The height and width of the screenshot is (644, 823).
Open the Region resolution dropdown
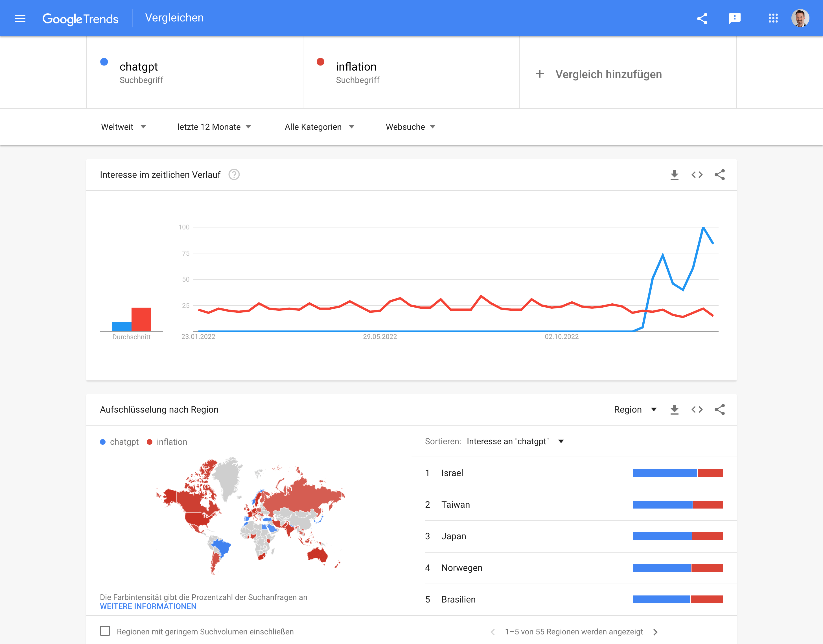click(635, 409)
